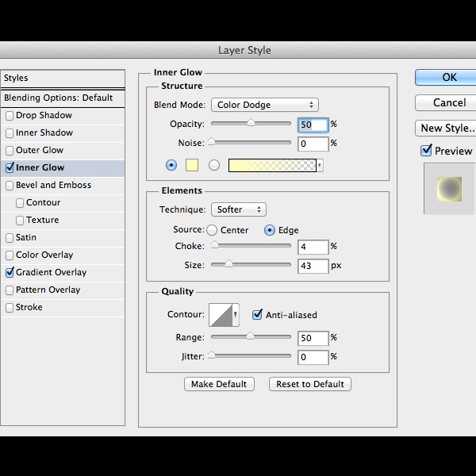Enable the Outer Glow checkbox

10,150
